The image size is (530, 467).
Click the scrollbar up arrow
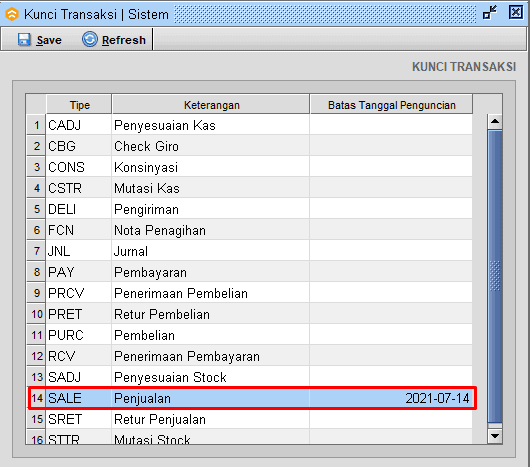pos(495,121)
